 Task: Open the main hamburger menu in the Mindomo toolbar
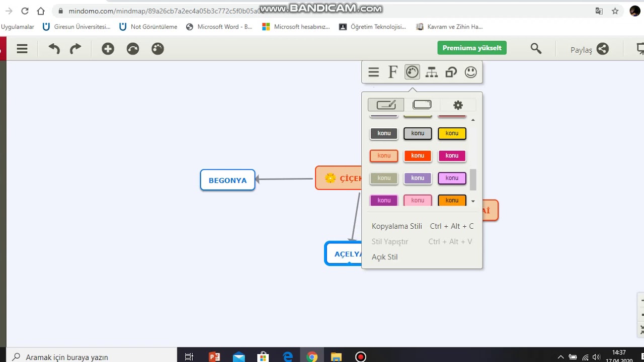(22, 49)
